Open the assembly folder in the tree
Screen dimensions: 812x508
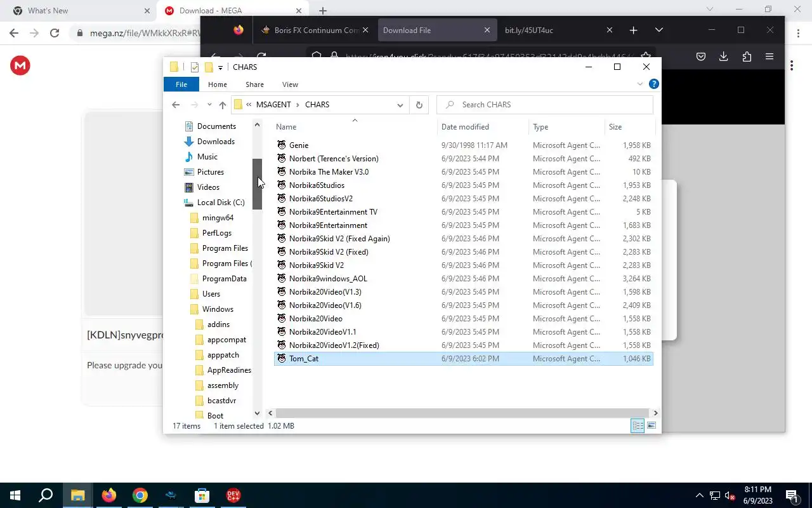pyautogui.click(x=223, y=385)
